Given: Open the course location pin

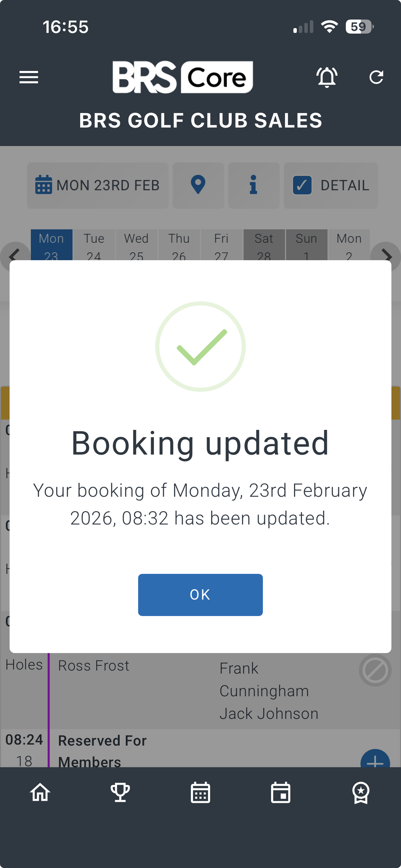Looking at the screenshot, I should pyautogui.click(x=198, y=185).
